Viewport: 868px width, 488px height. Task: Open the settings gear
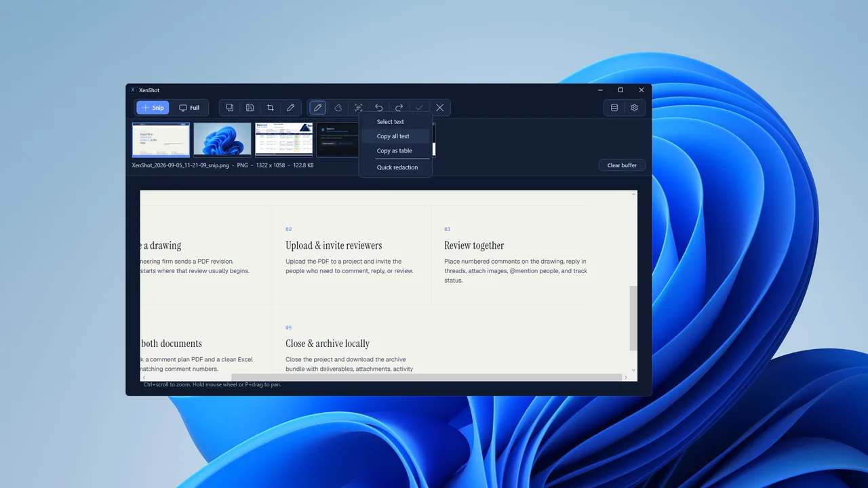coord(635,108)
